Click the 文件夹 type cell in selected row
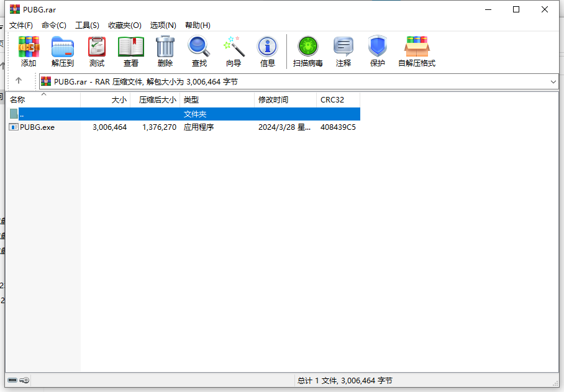The width and height of the screenshot is (564, 392). 195,114
